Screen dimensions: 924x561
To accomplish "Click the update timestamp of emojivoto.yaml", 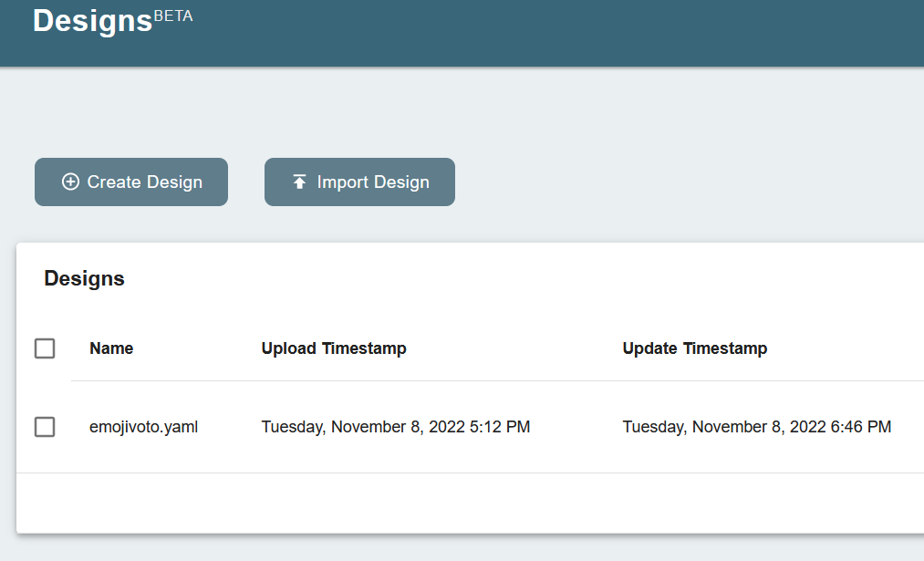I will 757,426.
